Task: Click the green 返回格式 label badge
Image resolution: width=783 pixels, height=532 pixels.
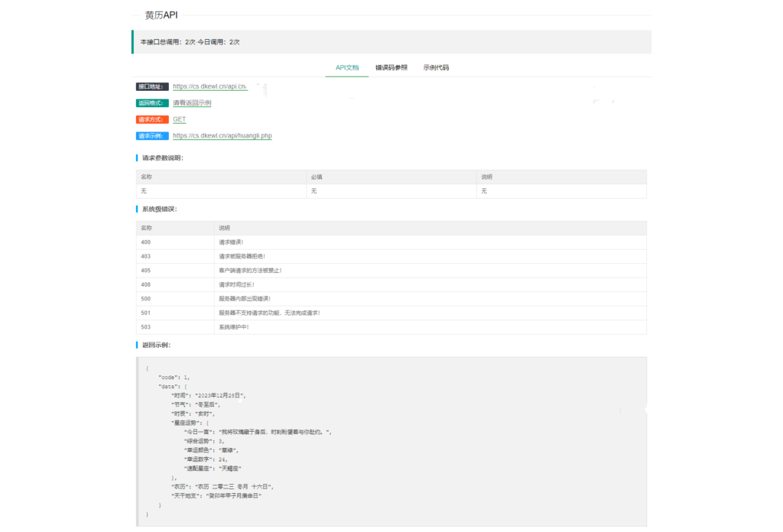Action: [152, 102]
